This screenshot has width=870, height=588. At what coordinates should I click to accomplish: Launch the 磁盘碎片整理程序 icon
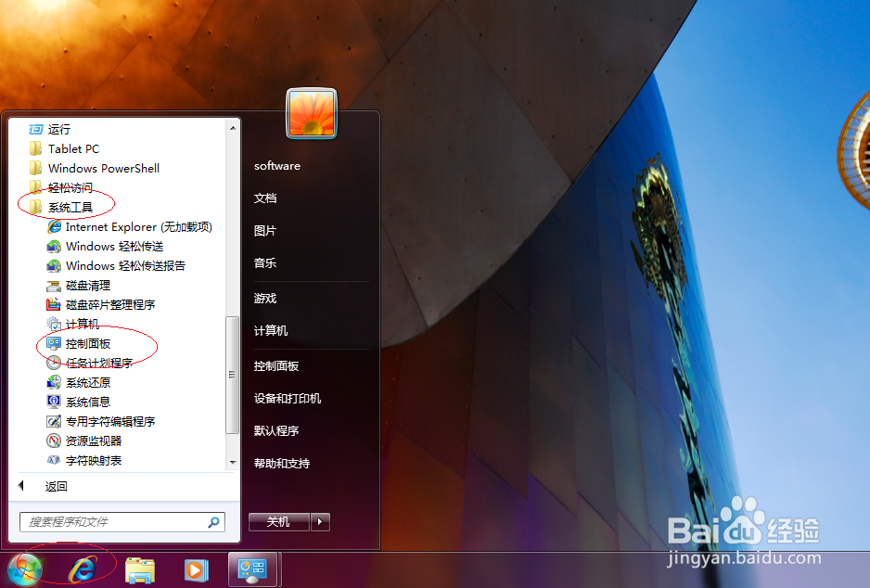[54, 304]
